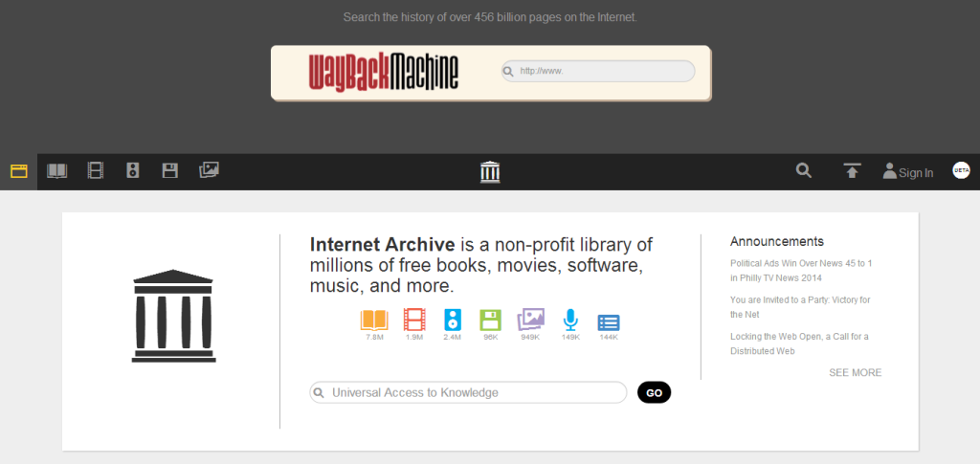Open SEE MORE announcements link
The image size is (980, 464).
point(855,373)
